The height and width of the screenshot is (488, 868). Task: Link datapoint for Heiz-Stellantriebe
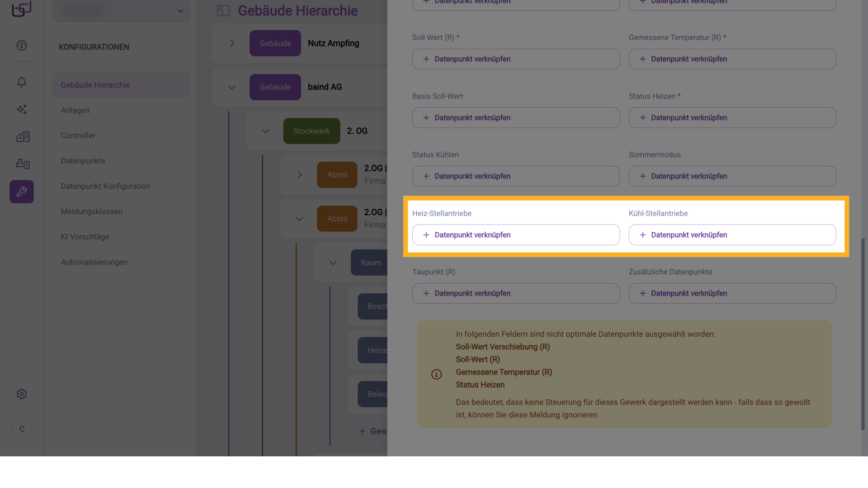click(516, 235)
